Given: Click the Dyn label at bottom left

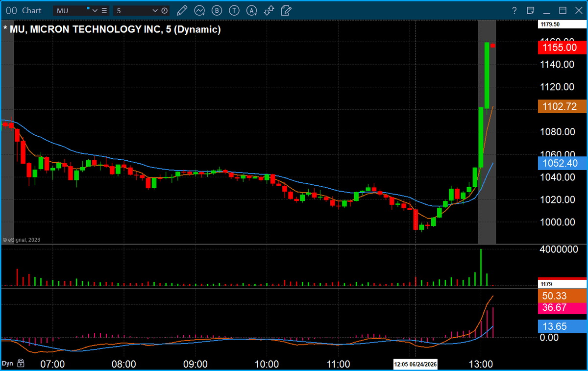Looking at the screenshot, I should click(x=7, y=363).
